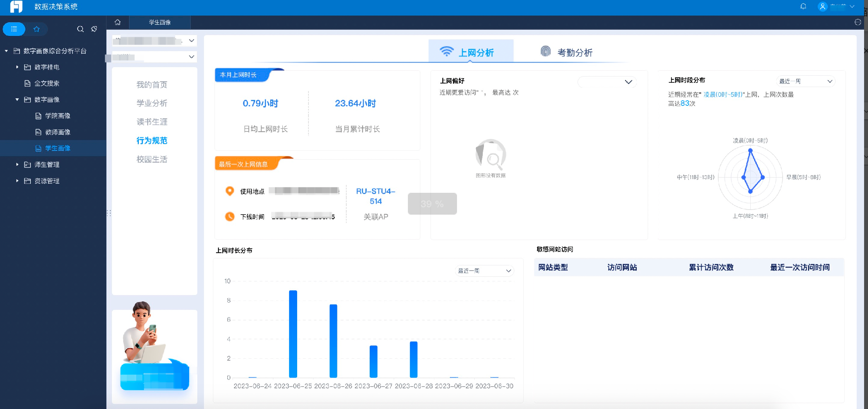The image size is (868, 409).
Task: Click 累计访问次数 column header
Action: click(x=711, y=267)
